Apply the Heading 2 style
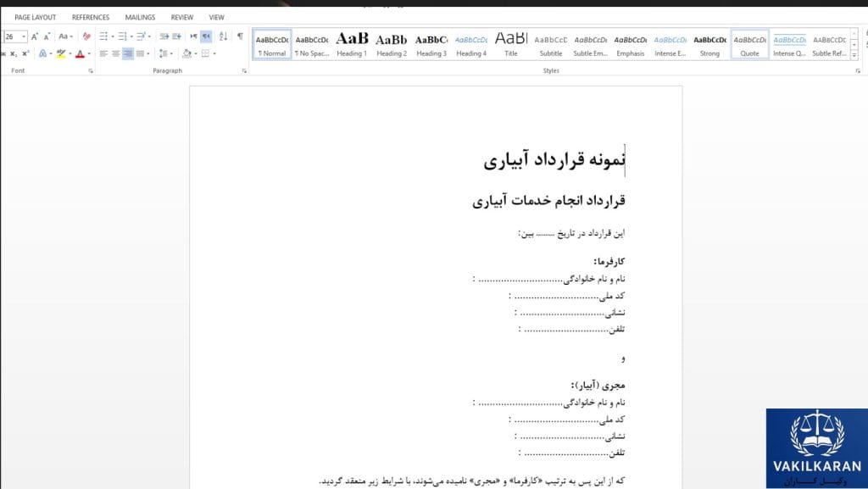Screen dimensions: 868x489 392,45
